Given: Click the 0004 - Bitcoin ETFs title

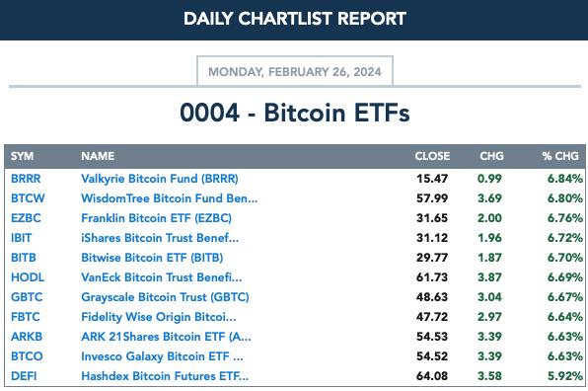Looking at the screenshot, I should 295,113.
